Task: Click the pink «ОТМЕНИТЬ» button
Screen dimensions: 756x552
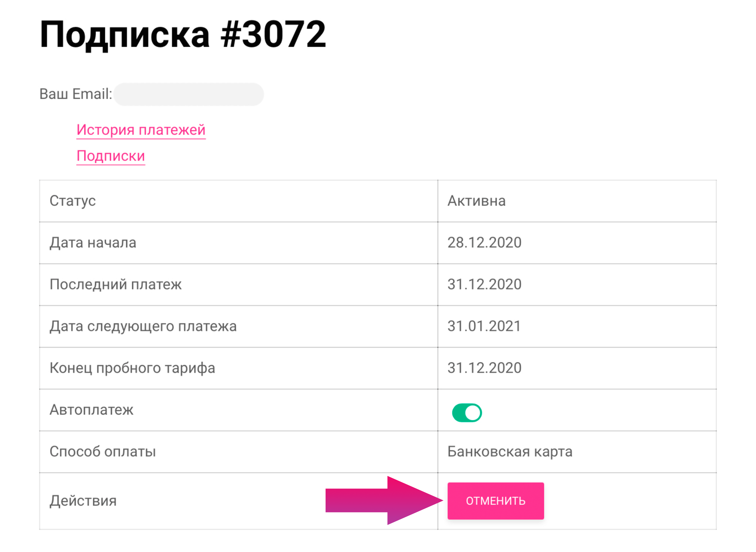Action: coord(495,500)
